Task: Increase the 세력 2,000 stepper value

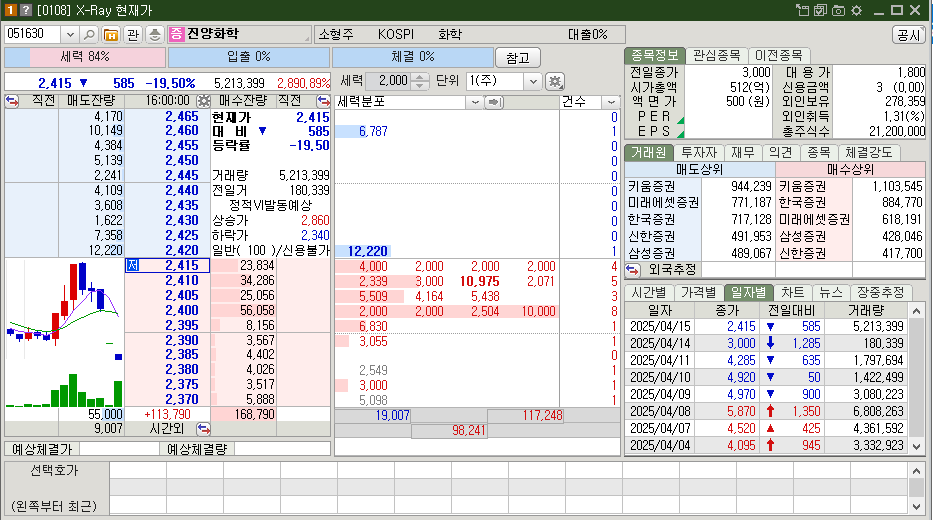Action: (419, 77)
